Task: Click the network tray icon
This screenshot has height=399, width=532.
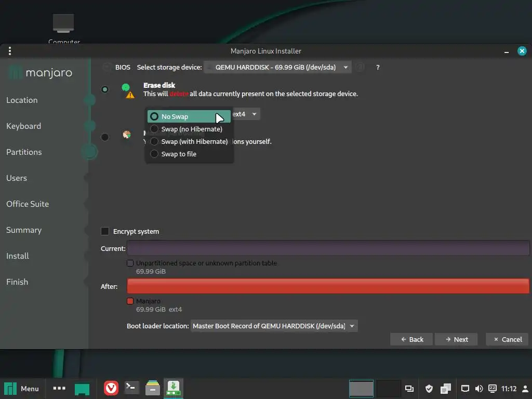Action: coord(465,389)
